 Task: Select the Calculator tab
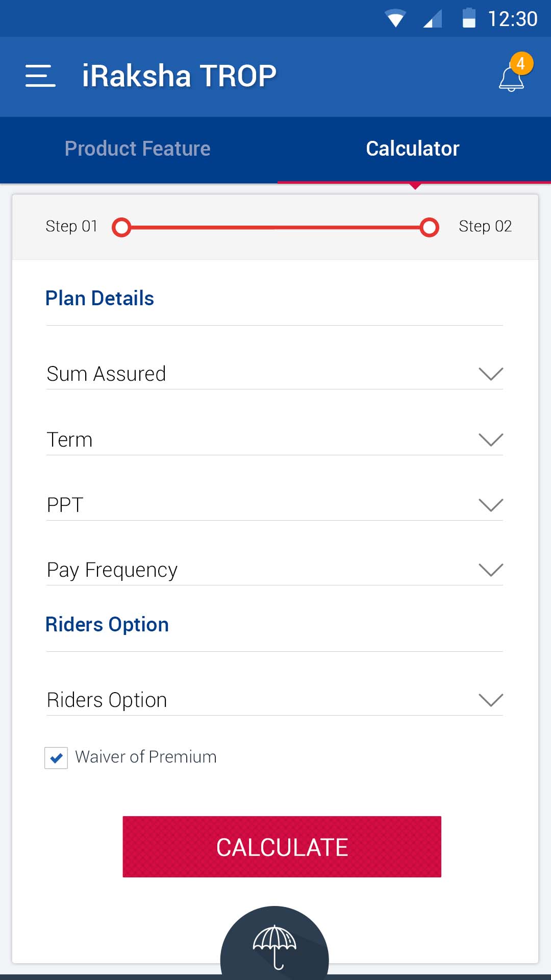[x=413, y=149]
